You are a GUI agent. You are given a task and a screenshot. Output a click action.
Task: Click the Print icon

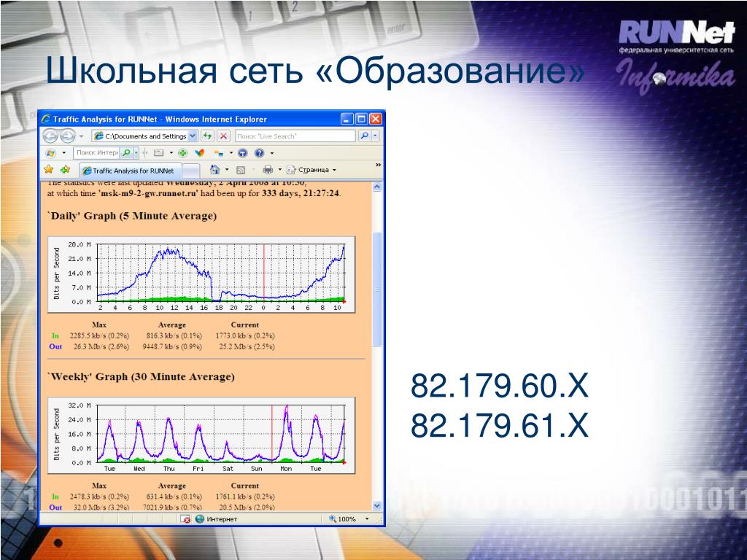click(268, 169)
